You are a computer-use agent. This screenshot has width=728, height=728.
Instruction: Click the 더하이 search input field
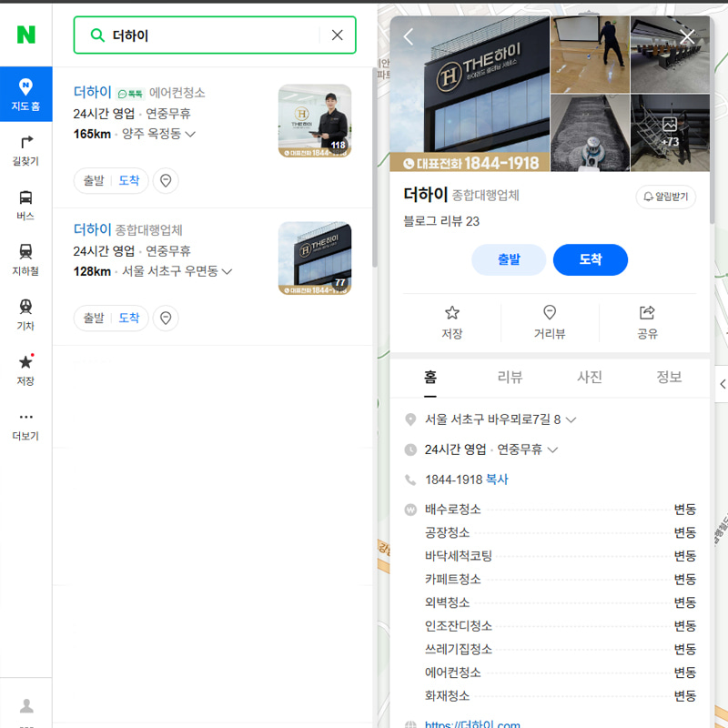[215, 35]
